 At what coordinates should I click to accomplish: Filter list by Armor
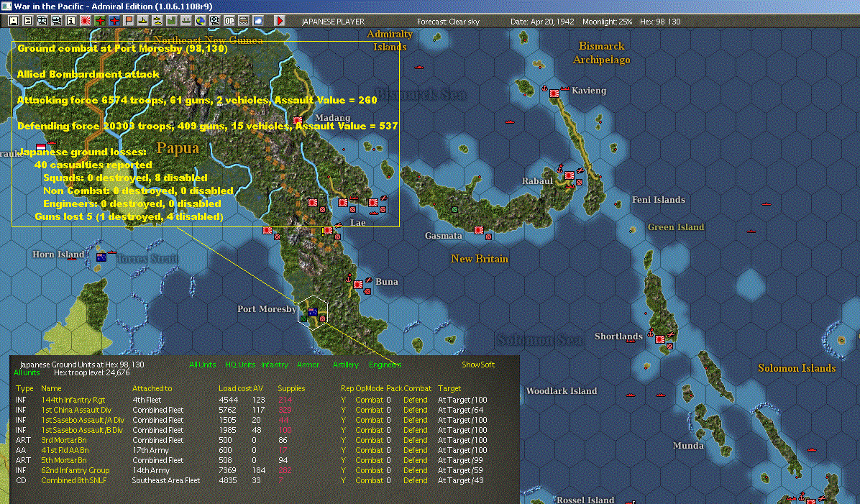coord(308,364)
